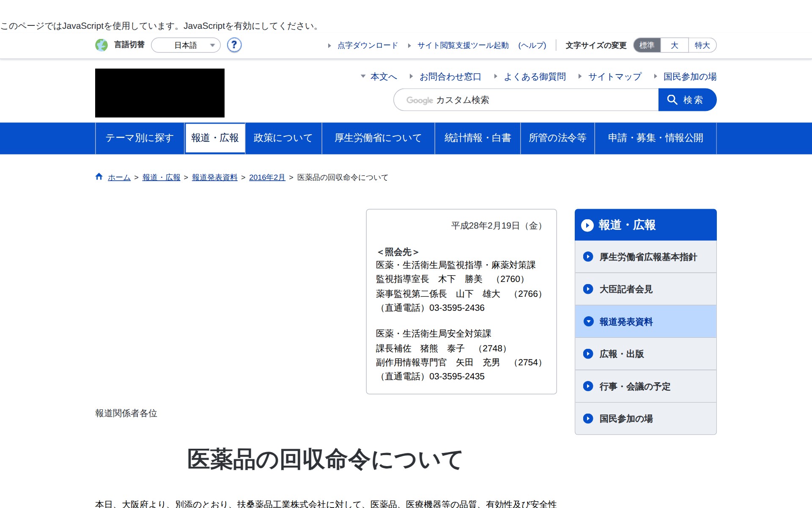Screen dimensions: 812x508
Task: Click arrow icon beside 広報・出版
Action: (588, 354)
